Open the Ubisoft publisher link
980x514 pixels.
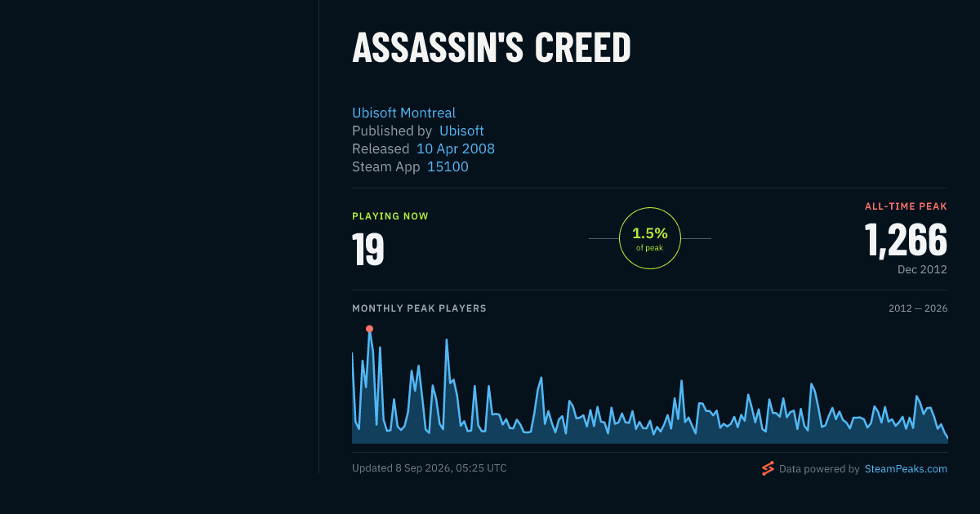(x=461, y=131)
